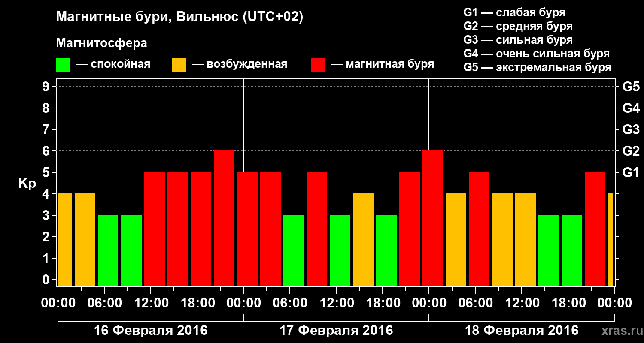644x343 pixels.
Task: Select the red bar starting 06:00 on 18 Февраля
Action: pyautogui.click(x=479, y=229)
